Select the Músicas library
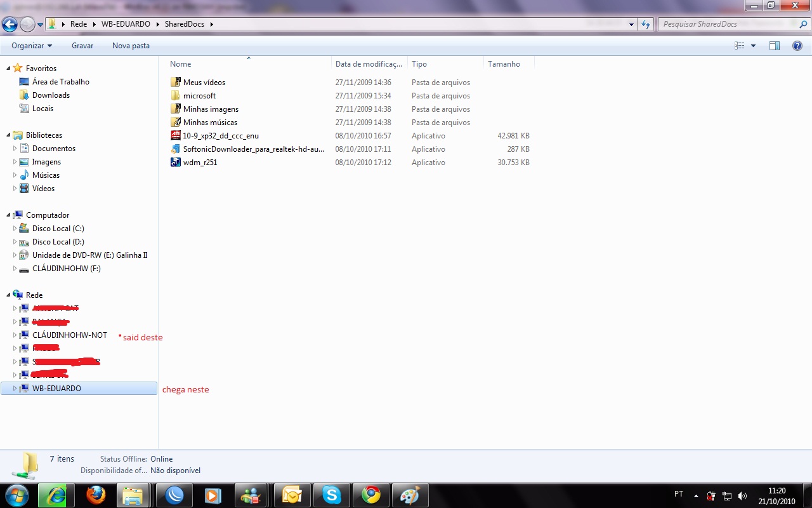This screenshot has width=812, height=508. tap(46, 175)
